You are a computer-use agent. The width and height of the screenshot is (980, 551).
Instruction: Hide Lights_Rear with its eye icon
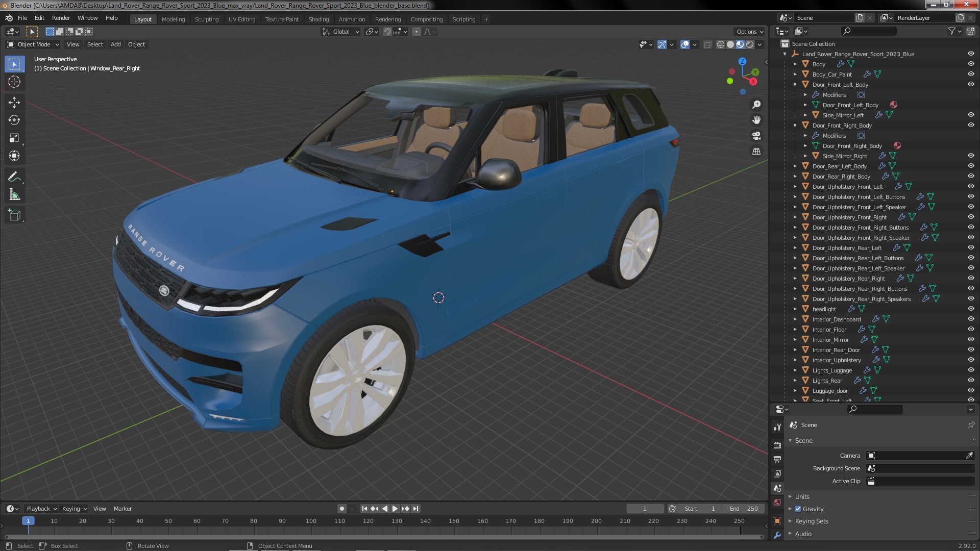pyautogui.click(x=971, y=380)
